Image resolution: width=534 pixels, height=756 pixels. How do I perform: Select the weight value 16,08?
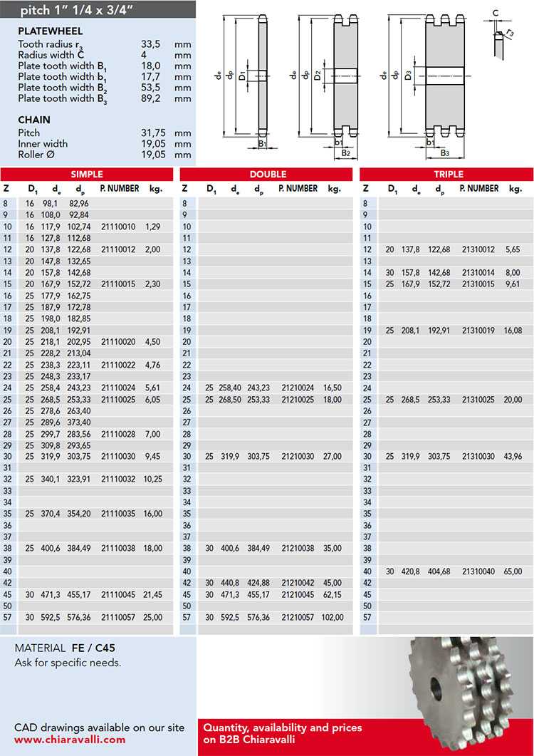(513, 331)
